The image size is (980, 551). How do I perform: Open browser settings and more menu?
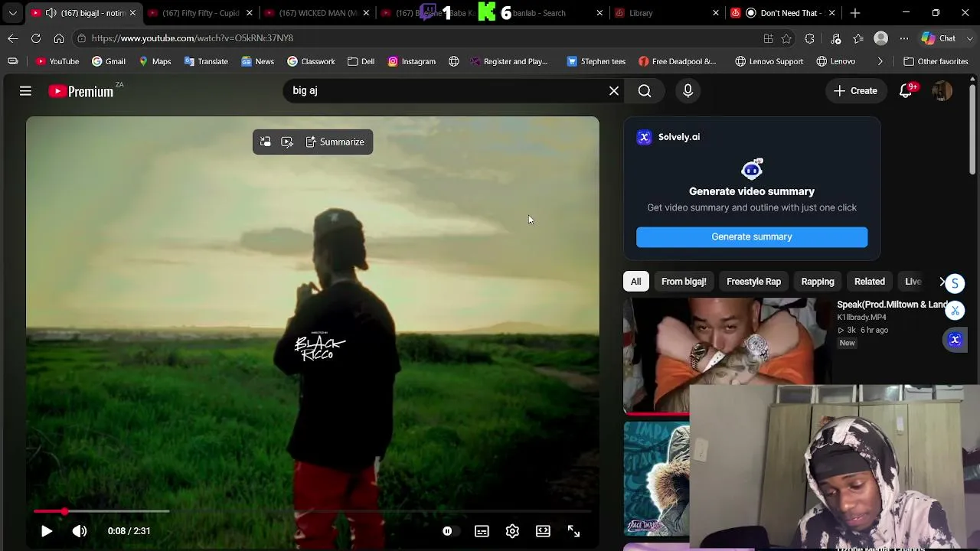click(x=904, y=38)
